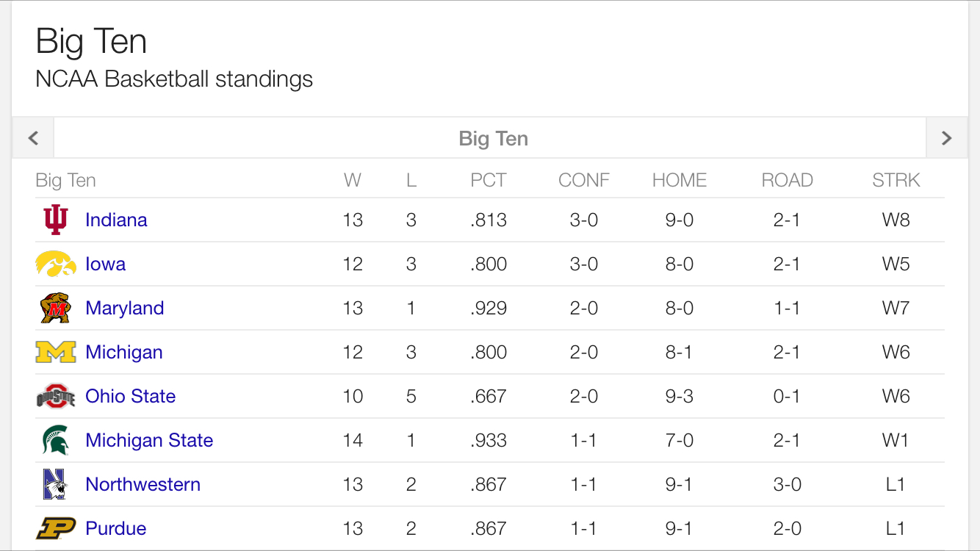Click the Michigan Wolverines M logo
The image size is (980, 551).
[56, 352]
